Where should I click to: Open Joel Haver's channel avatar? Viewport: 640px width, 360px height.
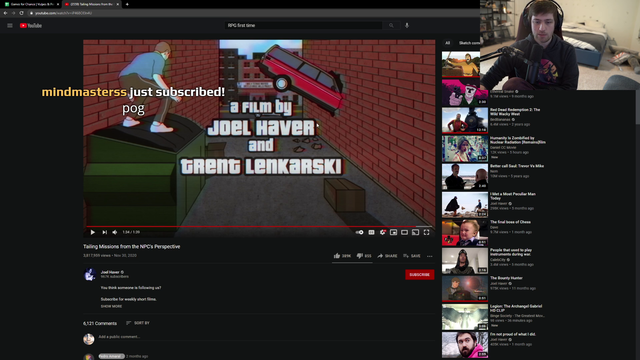click(x=90, y=275)
